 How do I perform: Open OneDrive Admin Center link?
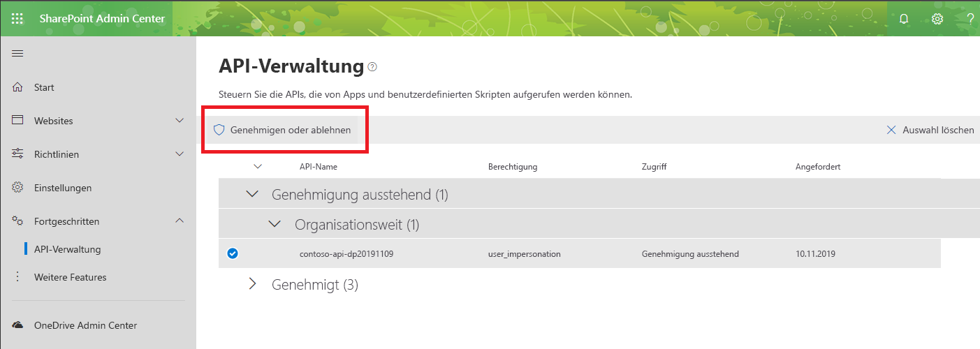[x=85, y=325]
